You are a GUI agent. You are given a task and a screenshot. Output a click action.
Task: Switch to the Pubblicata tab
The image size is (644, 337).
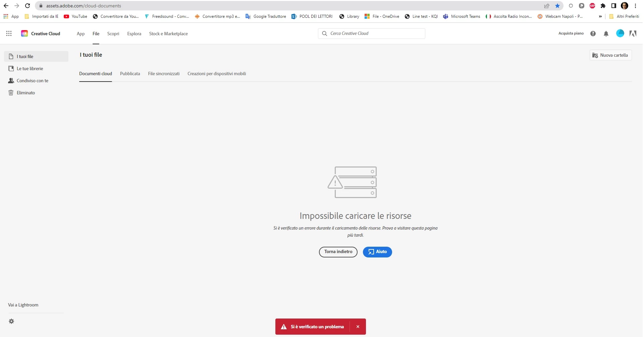coord(130,74)
